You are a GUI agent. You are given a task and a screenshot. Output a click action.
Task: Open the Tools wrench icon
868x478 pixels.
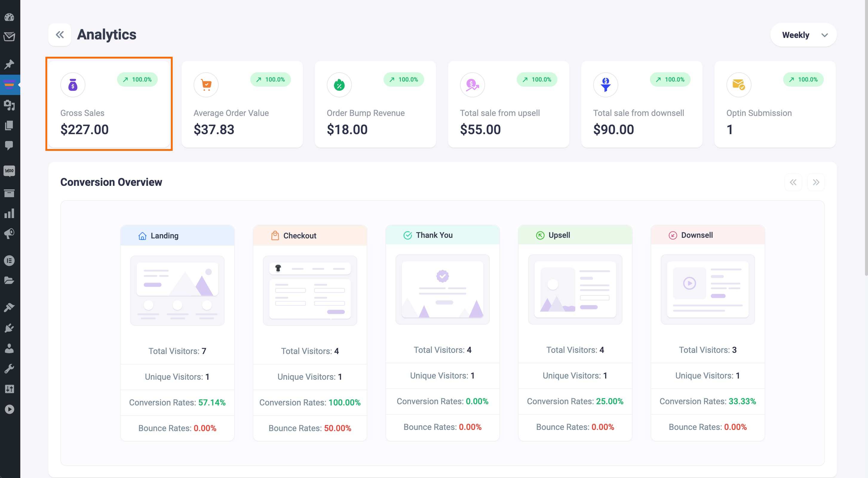(x=10, y=368)
